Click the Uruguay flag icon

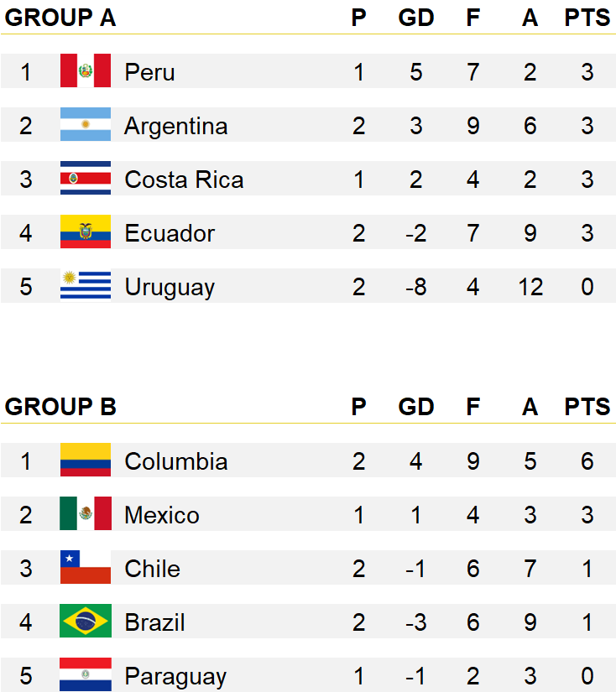(86, 285)
